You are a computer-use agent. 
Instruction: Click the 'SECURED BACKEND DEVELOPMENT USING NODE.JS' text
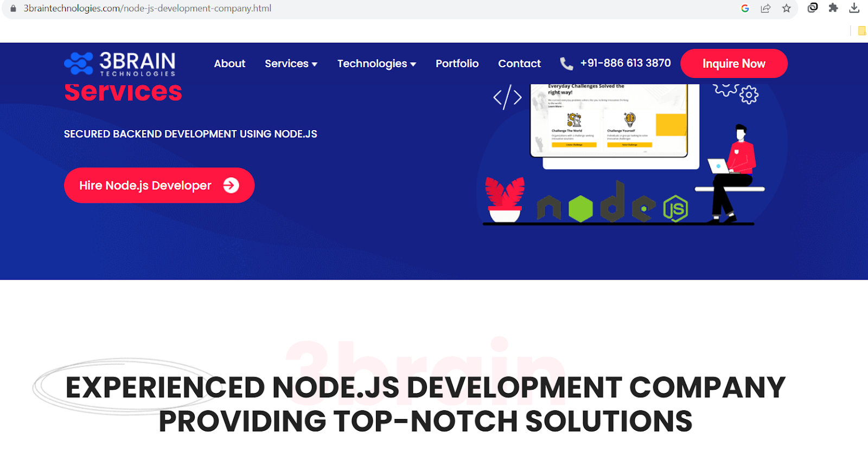coord(190,134)
